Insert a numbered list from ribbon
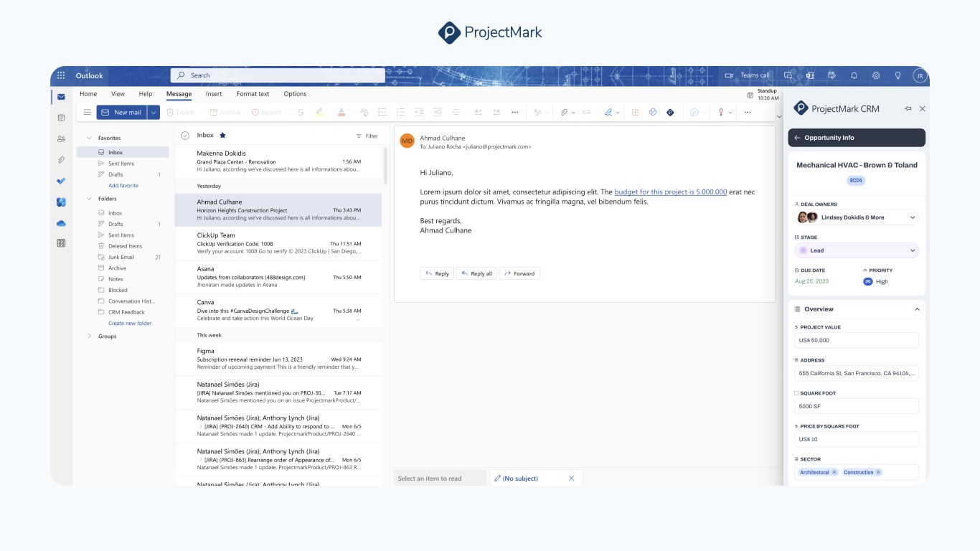980x551 pixels. coord(400,112)
